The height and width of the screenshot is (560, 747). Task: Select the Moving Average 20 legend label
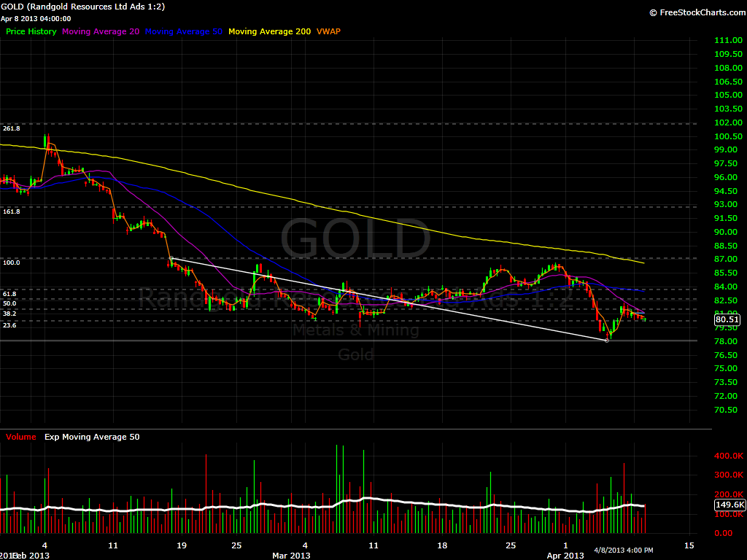click(101, 31)
